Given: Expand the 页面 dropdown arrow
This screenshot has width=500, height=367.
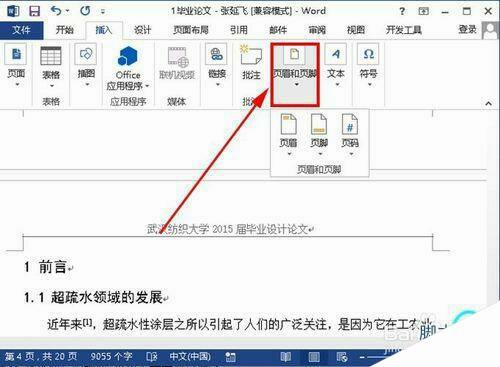Looking at the screenshot, I should tap(17, 84).
